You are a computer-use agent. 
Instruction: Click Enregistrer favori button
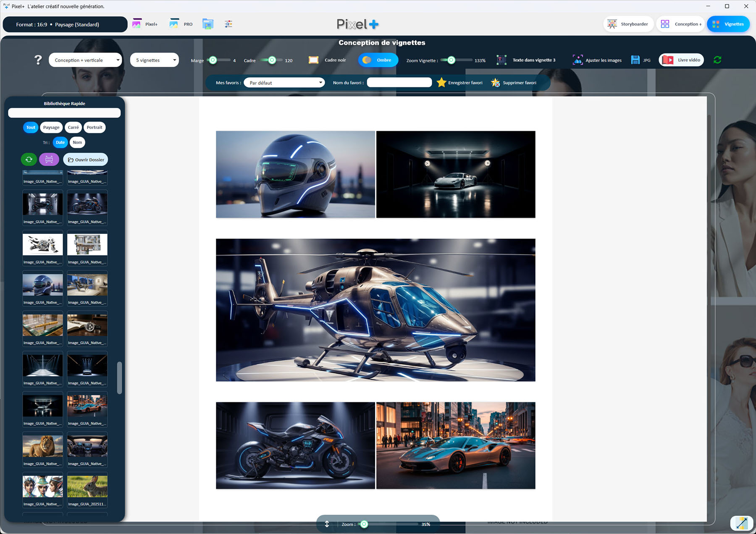coord(459,83)
